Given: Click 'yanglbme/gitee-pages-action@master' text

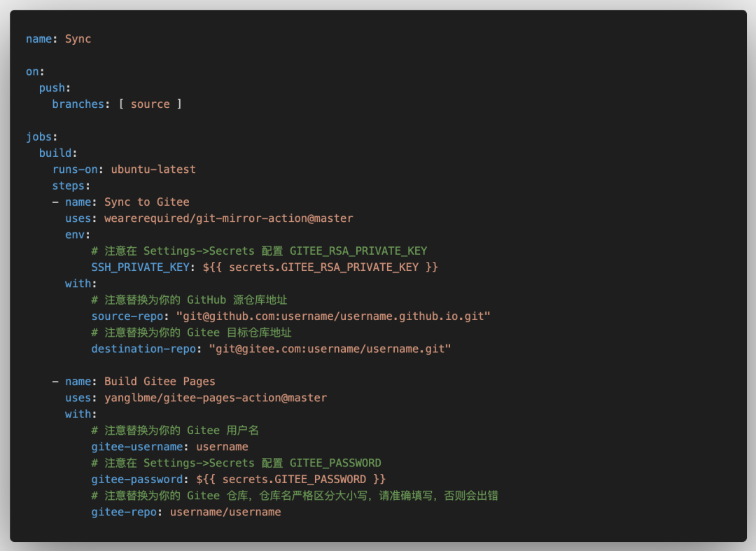Looking at the screenshot, I should tap(216, 398).
